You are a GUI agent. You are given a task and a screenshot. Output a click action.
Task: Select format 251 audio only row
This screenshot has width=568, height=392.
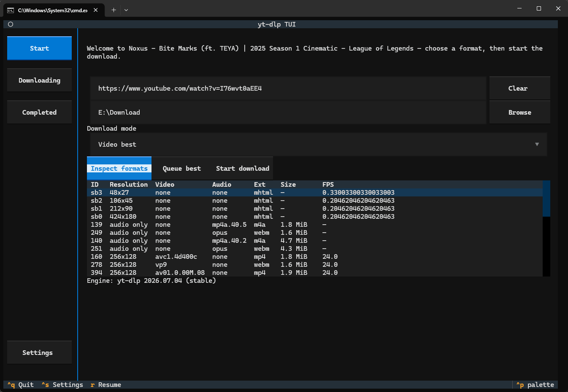[315, 249]
